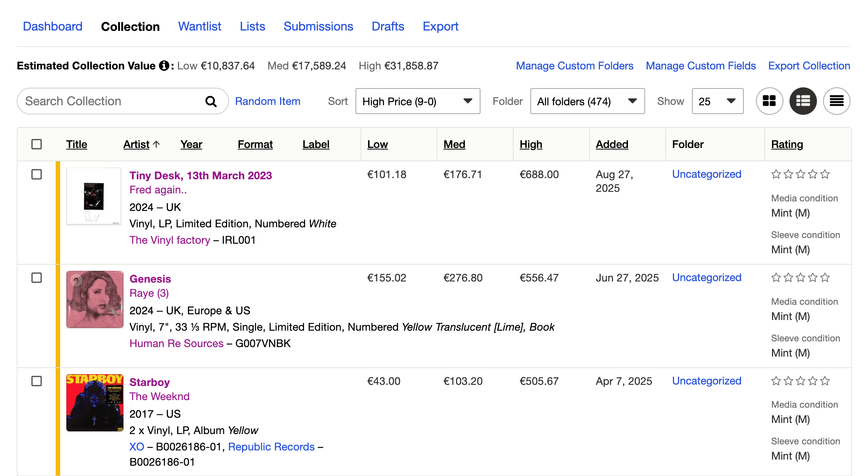868x476 pixels.
Task: Open the Republic Records label link
Action: 271,447
